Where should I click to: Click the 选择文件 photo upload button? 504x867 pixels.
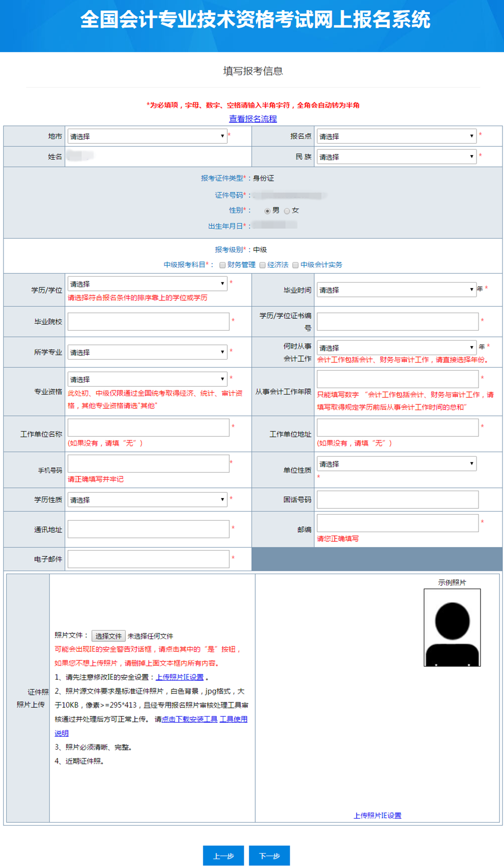[108, 636]
